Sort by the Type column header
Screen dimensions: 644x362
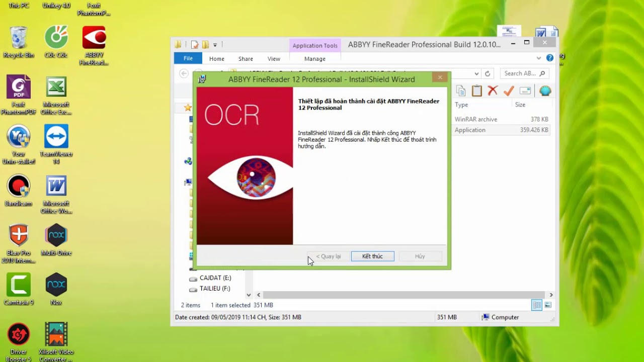tap(461, 105)
